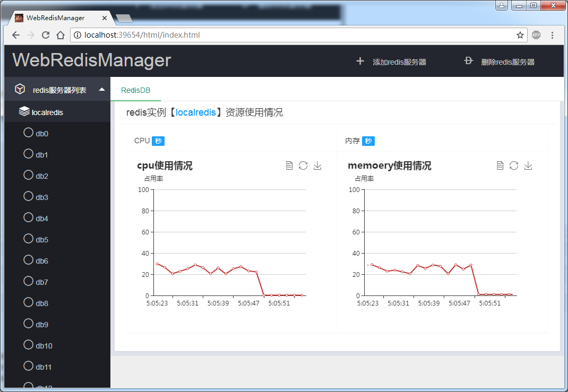Click first data point on cpu chart line

(157, 264)
